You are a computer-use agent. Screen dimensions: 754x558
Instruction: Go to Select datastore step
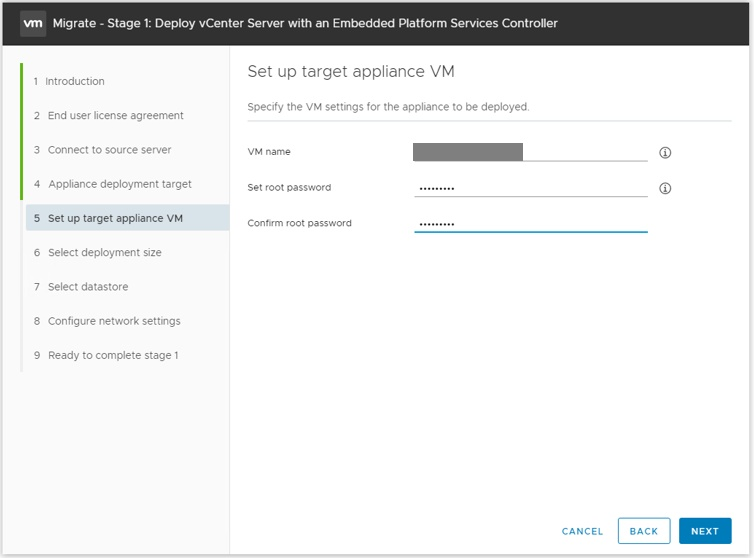tap(81, 287)
